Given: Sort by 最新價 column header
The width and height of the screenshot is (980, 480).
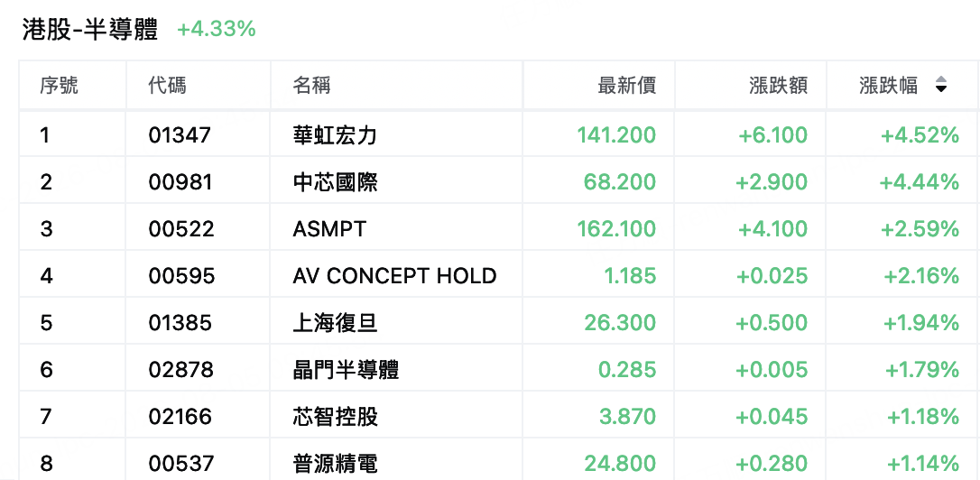Looking at the screenshot, I should click(627, 85).
